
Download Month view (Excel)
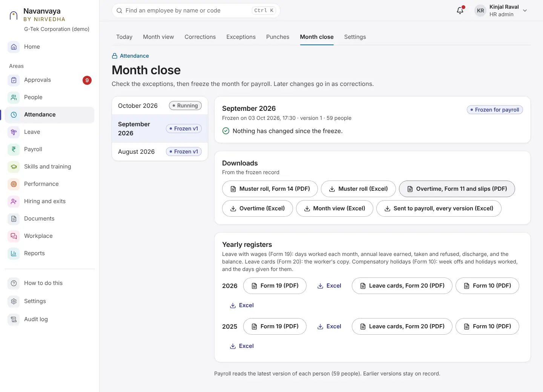pyautogui.click(x=334, y=208)
